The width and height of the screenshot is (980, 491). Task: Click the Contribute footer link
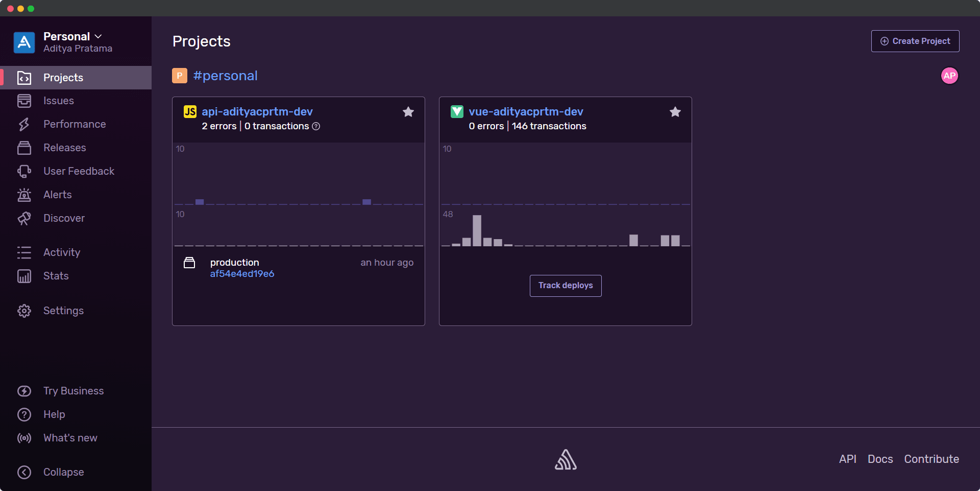932,459
